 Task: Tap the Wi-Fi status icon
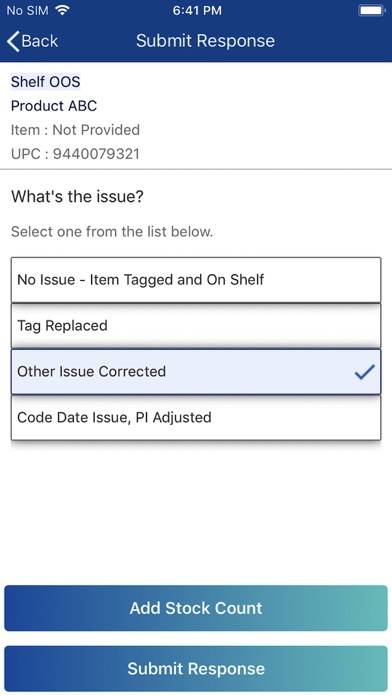tap(62, 11)
